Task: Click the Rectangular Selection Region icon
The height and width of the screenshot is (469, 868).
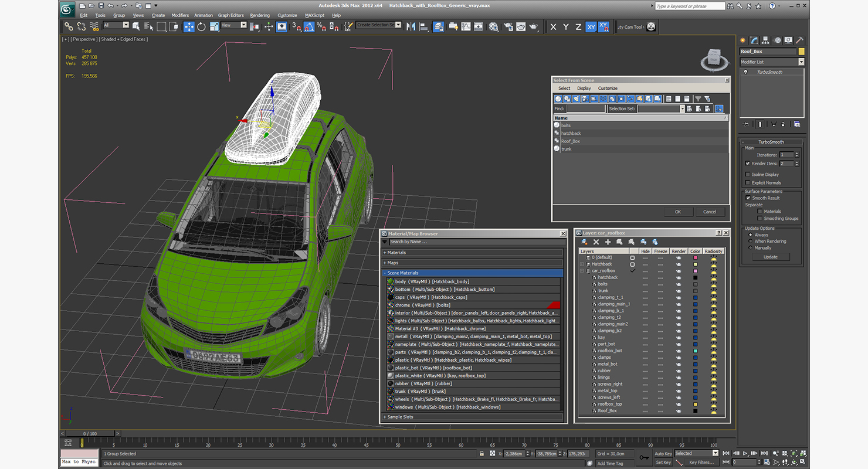Action: [x=161, y=26]
